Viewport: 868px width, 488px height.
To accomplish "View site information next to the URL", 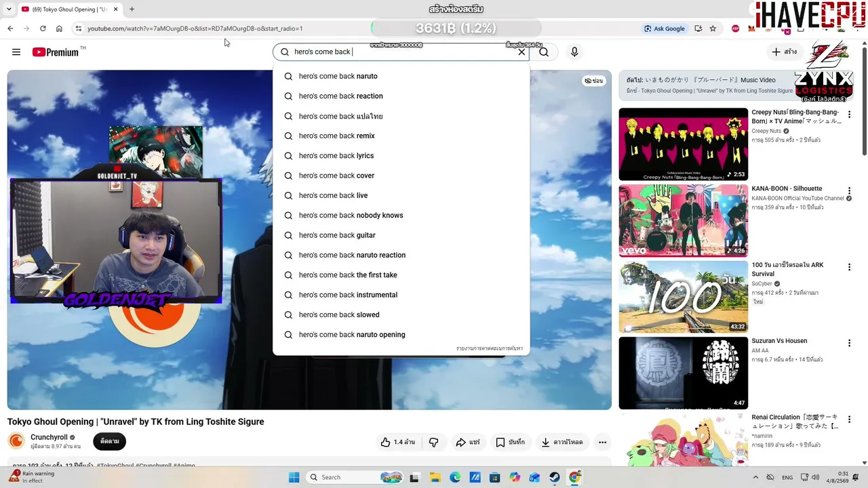I will [x=78, y=28].
